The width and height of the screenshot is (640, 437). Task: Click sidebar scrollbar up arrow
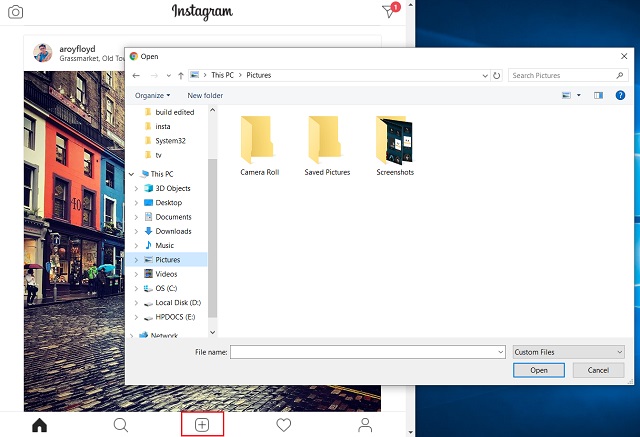[x=212, y=110]
